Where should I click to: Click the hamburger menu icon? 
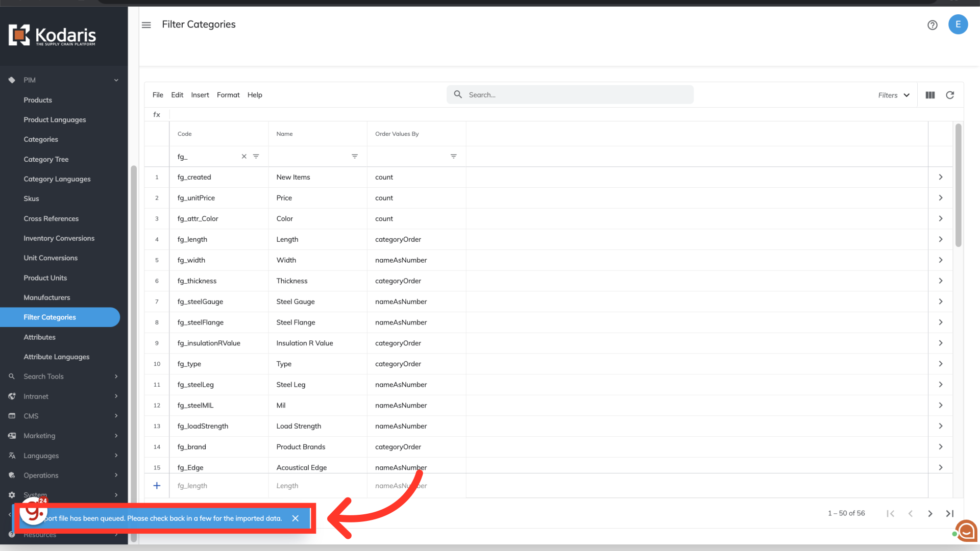(x=146, y=25)
